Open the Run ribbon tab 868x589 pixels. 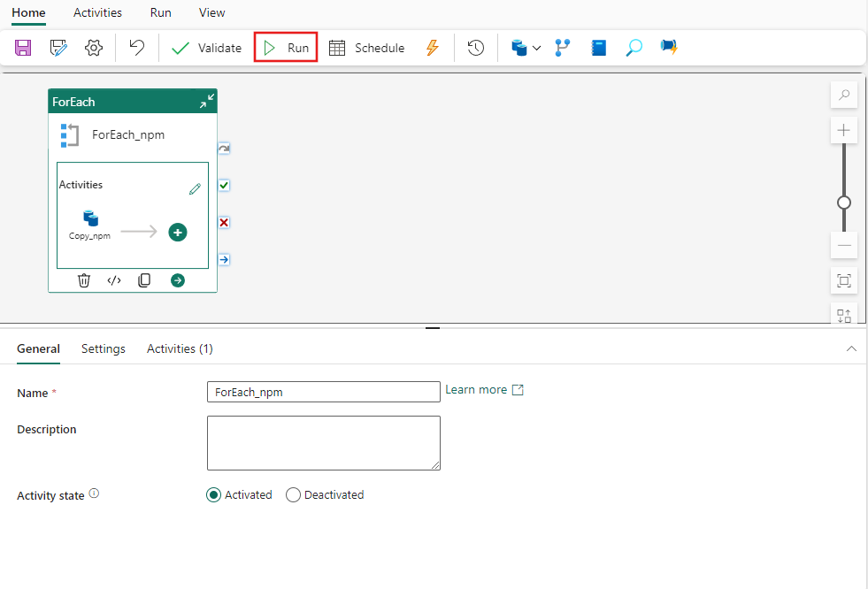pos(160,12)
